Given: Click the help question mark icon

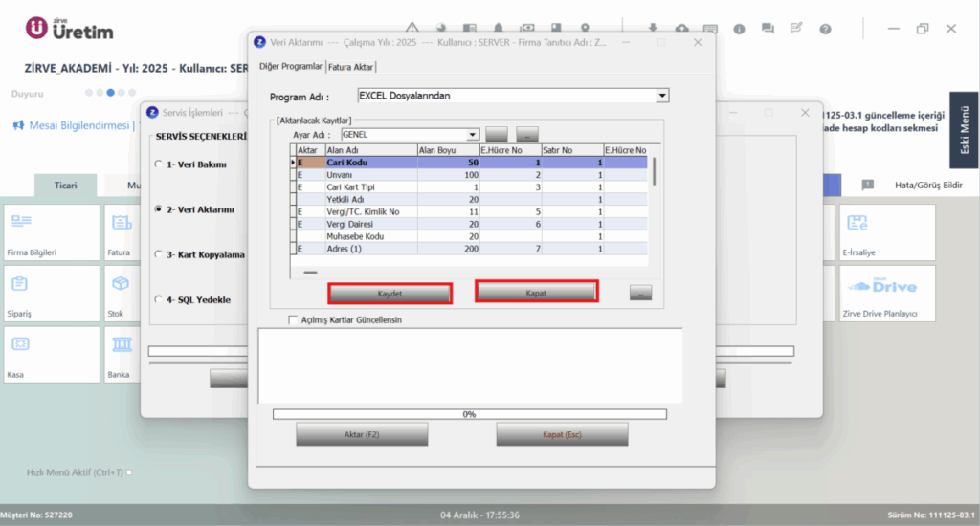Looking at the screenshot, I should pos(825,29).
